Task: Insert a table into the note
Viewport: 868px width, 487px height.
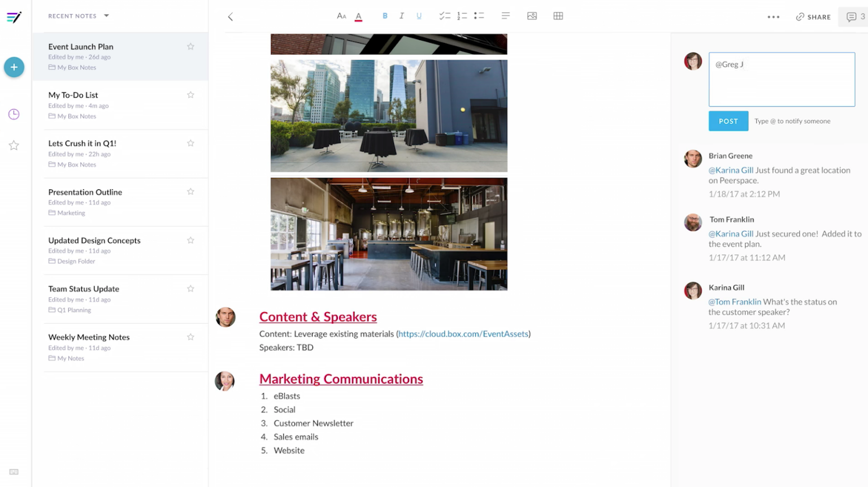Action: (558, 16)
